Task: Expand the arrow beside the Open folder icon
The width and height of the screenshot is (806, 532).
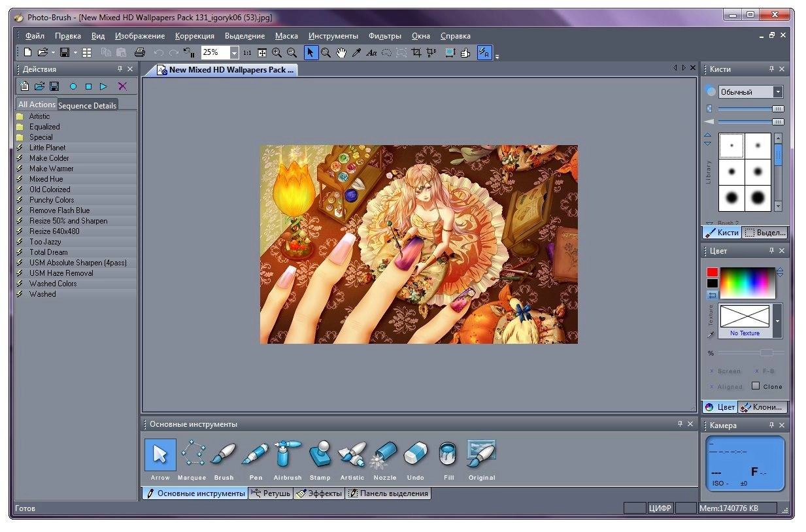Action: point(53,52)
